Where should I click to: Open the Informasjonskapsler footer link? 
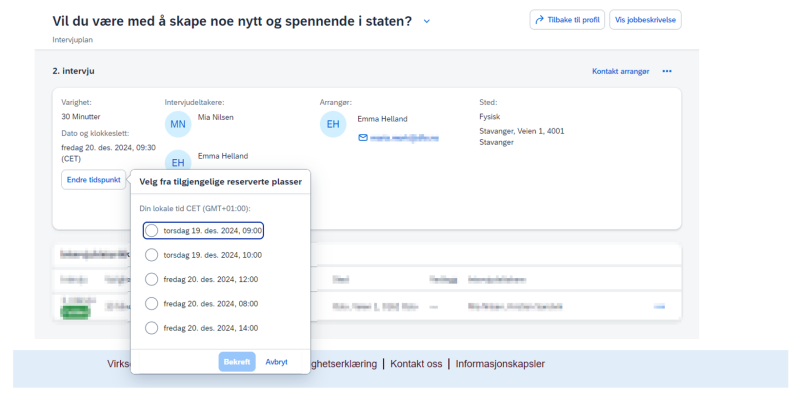500,364
